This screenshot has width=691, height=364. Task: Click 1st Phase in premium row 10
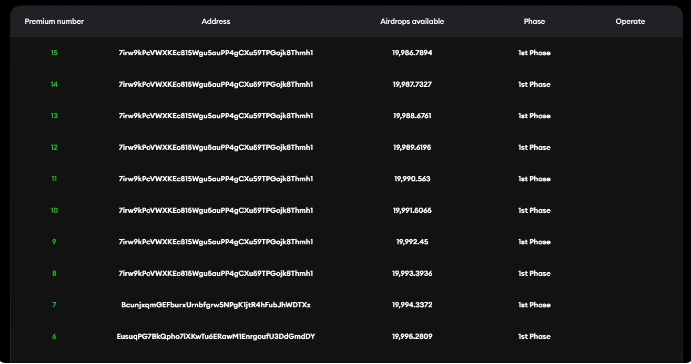pos(534,210)
